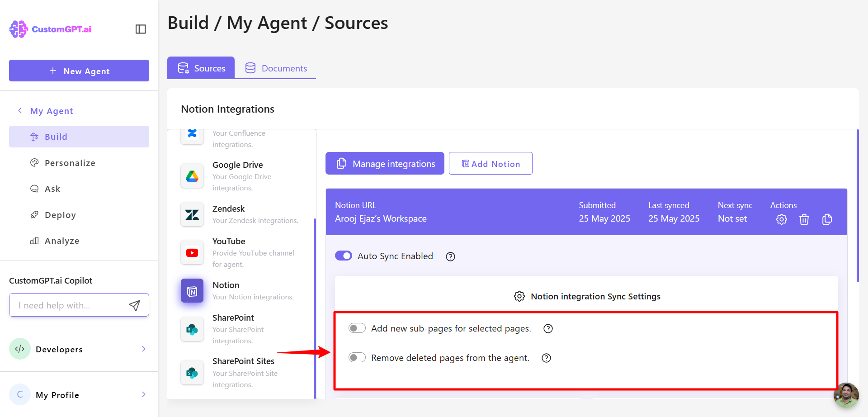The image size is (868, 417).
Task: Open the Personalize menu item
Action: point(79,163)
